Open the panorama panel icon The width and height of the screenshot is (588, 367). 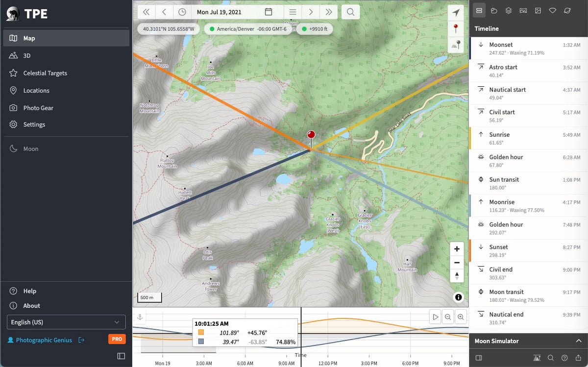coord(523,10)
